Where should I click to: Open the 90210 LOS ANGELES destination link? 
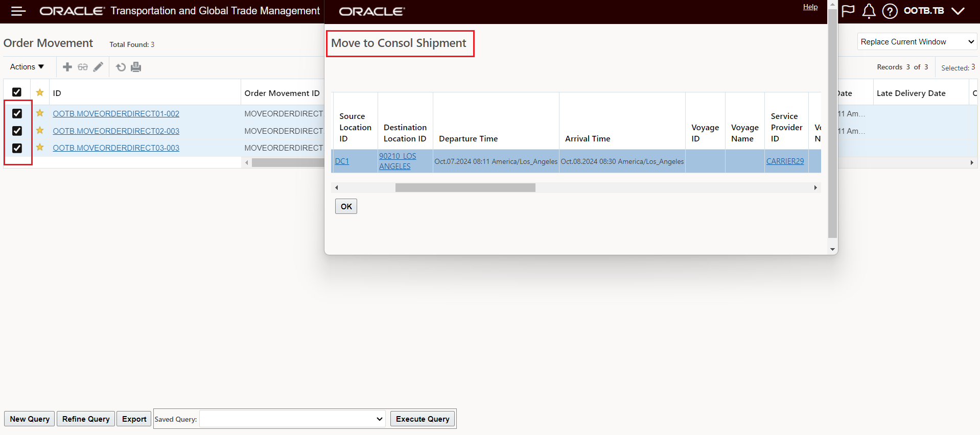pos(398,161)
